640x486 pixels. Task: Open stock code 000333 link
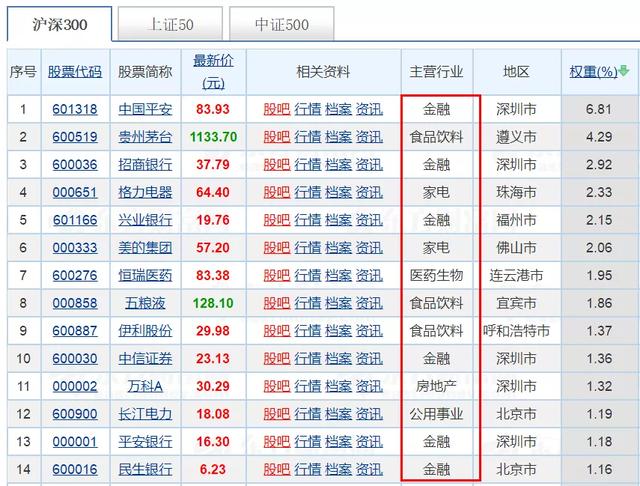(75, 248)
